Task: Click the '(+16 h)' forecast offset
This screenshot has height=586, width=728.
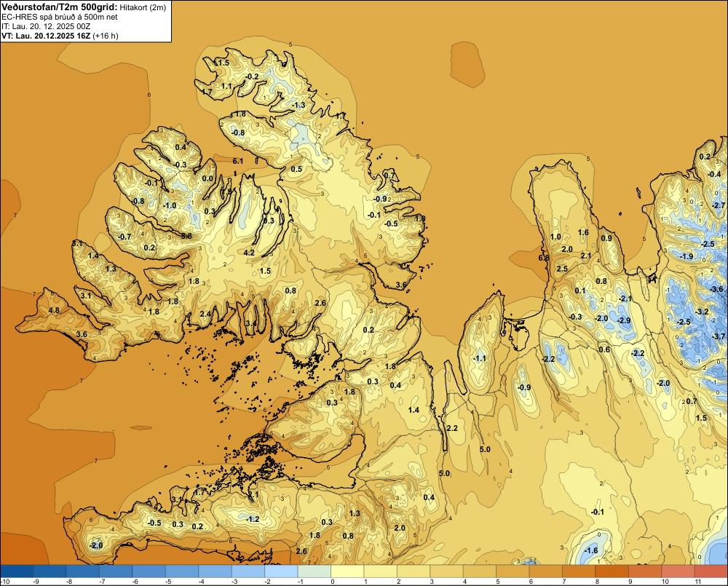Action: click(106, 36)
